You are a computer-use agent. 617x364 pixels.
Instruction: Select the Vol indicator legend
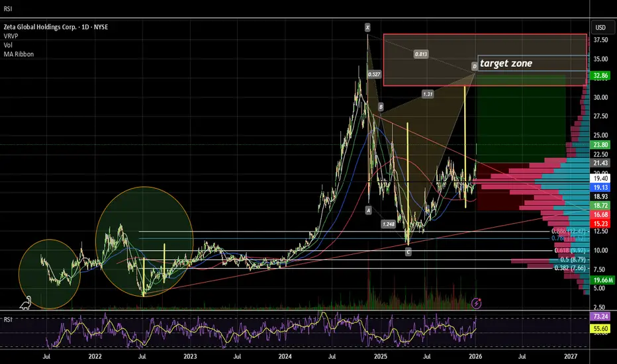point(8,45)
